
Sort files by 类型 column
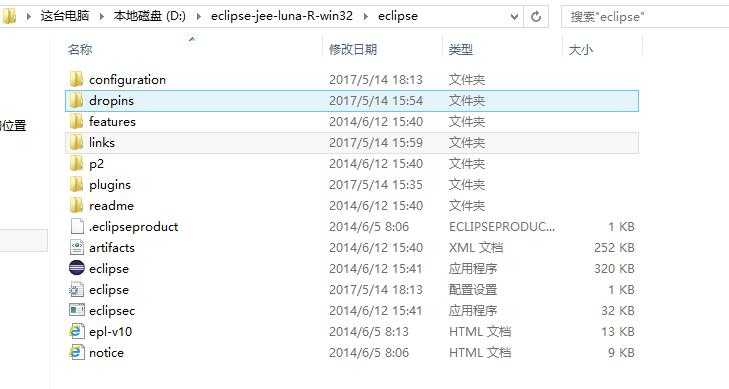(461, 49)
